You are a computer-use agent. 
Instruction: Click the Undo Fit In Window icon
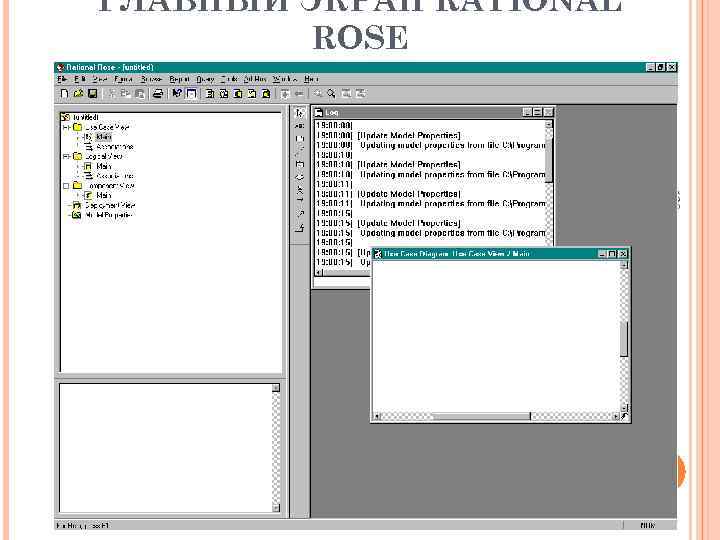point(361,94)
